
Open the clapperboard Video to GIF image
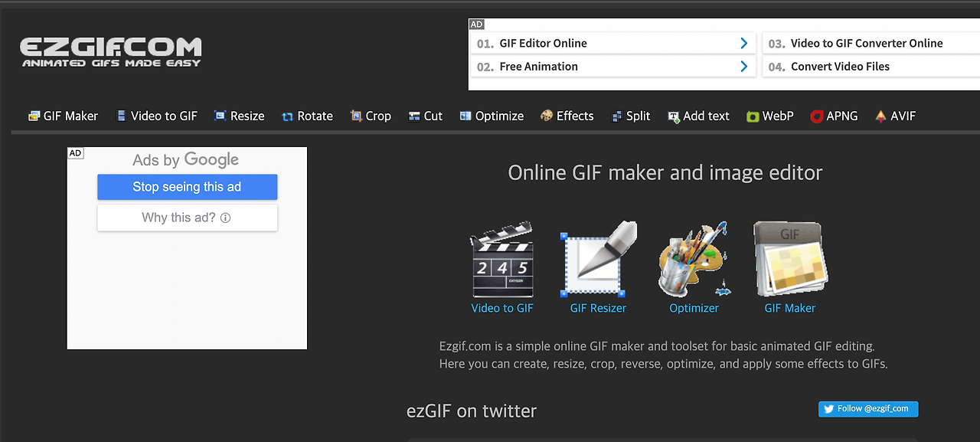[x=502, y=260]
